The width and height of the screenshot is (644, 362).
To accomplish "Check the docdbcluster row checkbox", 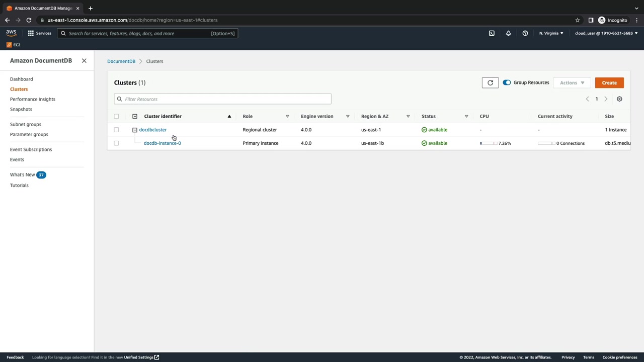I will click(x=116, y=130).
